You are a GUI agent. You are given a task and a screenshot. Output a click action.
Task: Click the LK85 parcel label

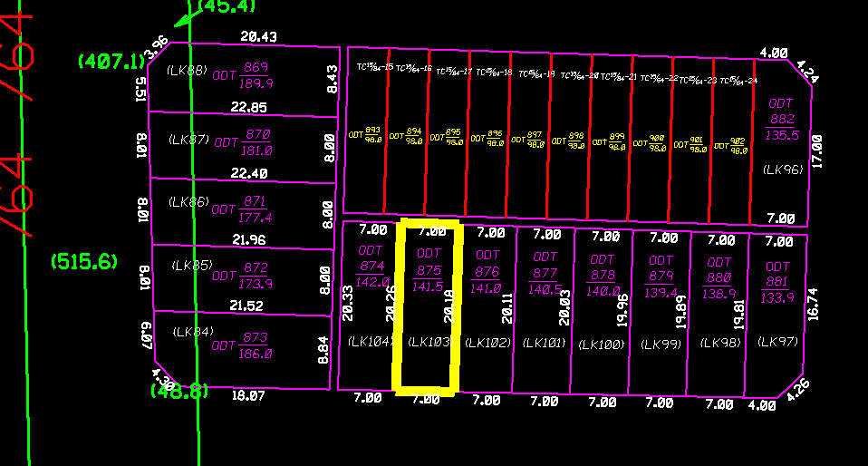click(x=192, y=266)
